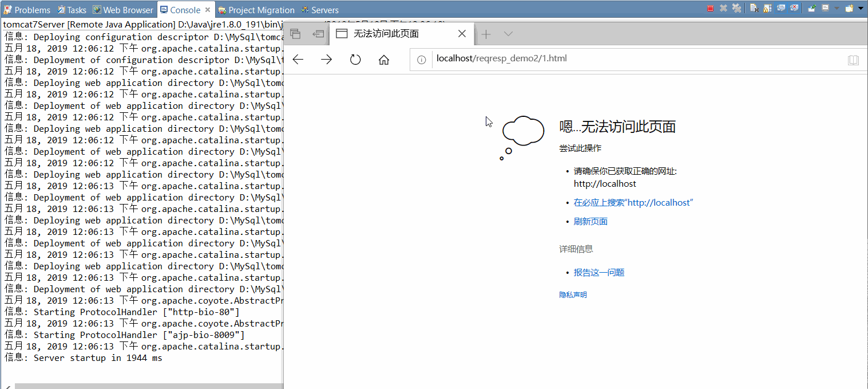Toggle Pin Console
Image resolution: width=868 pixels, height=389 pixels.
pyautogui.click(x=811, y=8)
